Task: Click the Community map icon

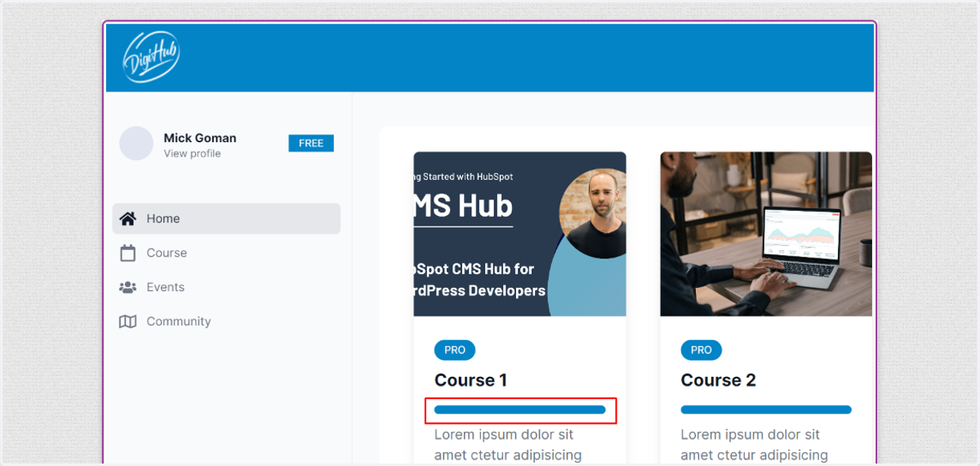Action: tap(127, 321)
